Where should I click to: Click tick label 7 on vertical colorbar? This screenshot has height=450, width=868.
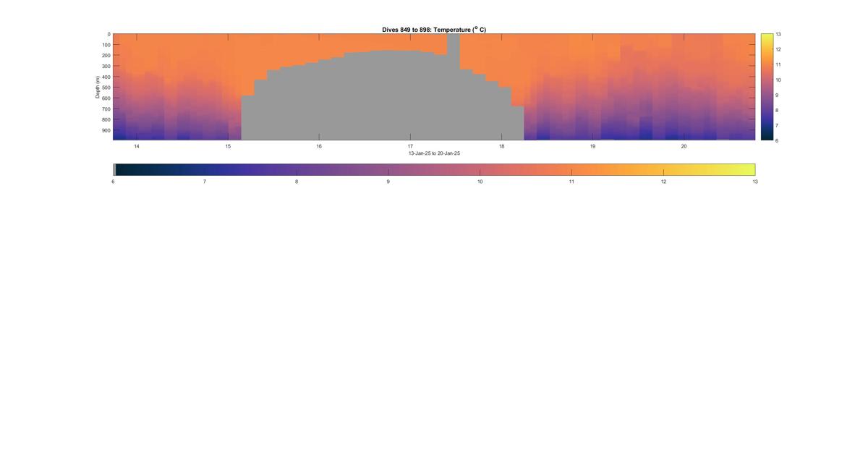(777, 125)
